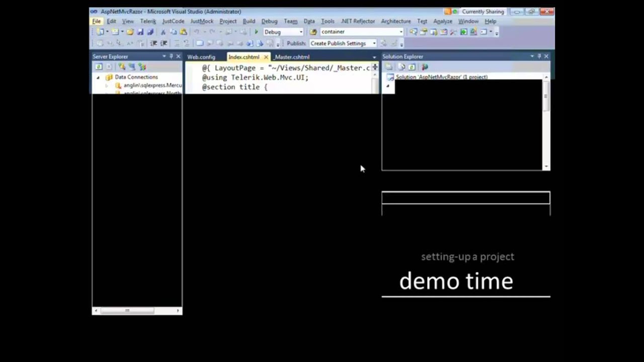Click the Copy icon in toolbar
Image resolution: width=644 pixels, height=362 pixels.
pyautogui.click(x=173, y=32)
